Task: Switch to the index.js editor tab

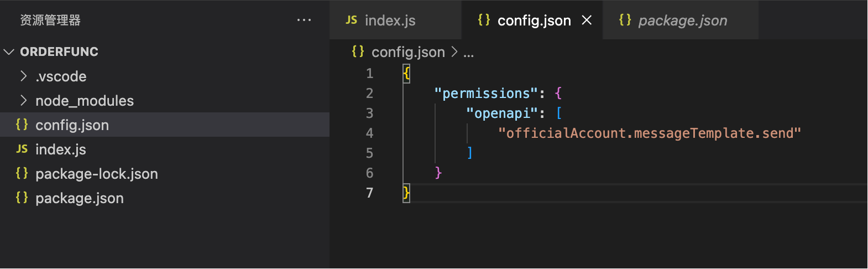Action: 390,20
